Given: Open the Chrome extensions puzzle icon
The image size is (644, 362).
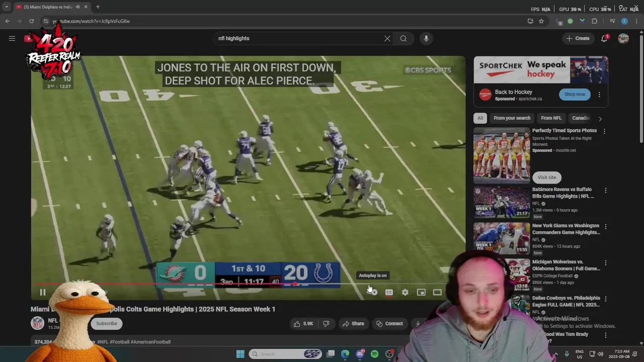Looking at the screenshot, I should (595, 21).
